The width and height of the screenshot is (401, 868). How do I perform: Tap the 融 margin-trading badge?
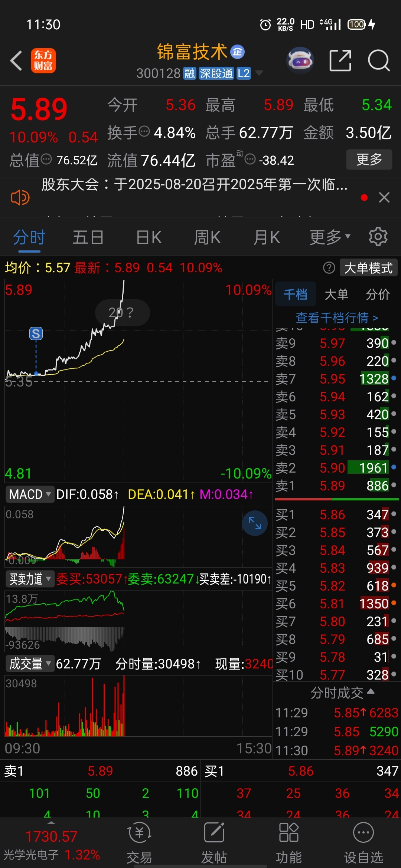[189, 73]
